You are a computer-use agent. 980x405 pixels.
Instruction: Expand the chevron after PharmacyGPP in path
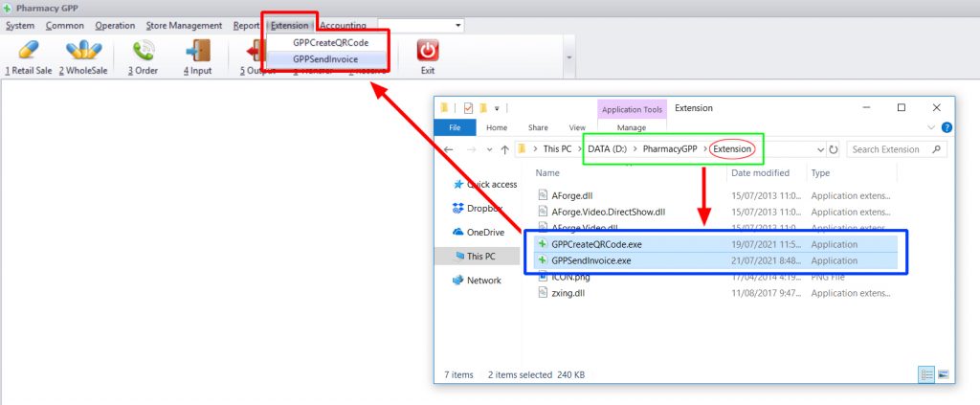click(705, 149)
